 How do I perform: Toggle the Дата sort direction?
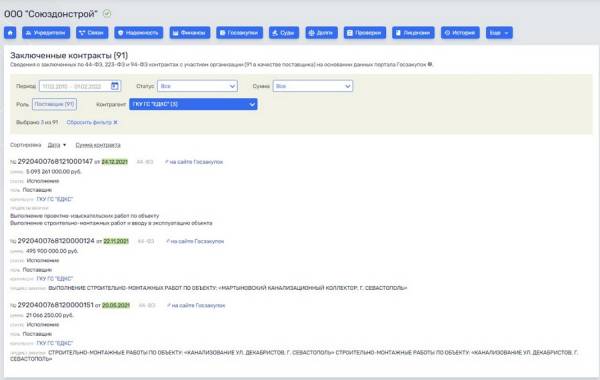tap(57, 145)
